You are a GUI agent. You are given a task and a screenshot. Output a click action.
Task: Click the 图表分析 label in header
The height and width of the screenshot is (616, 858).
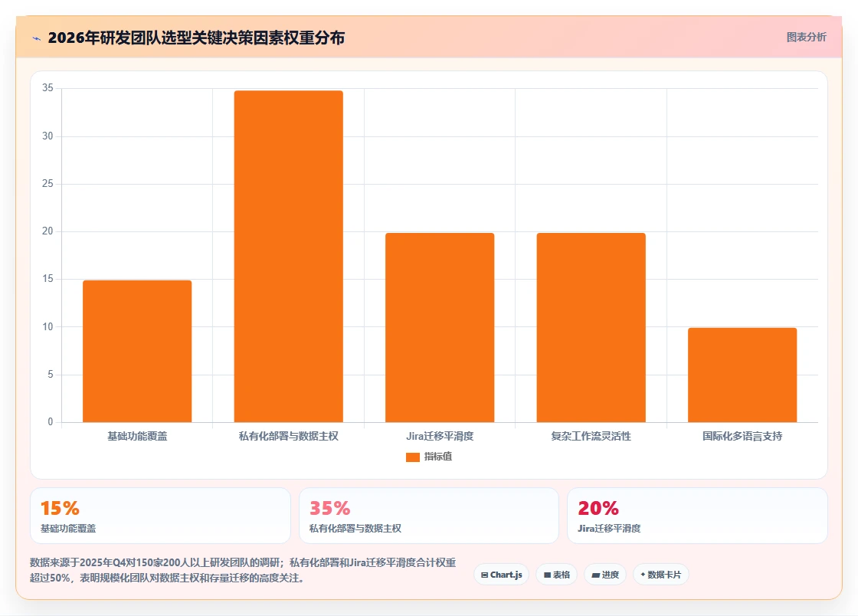pos(806,38)
